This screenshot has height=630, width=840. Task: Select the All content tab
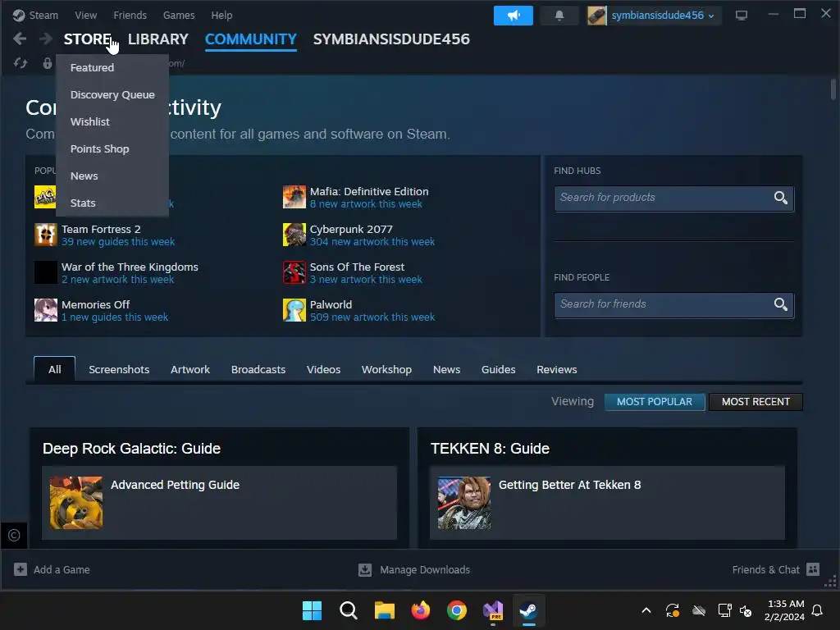(x=55, y=369)
